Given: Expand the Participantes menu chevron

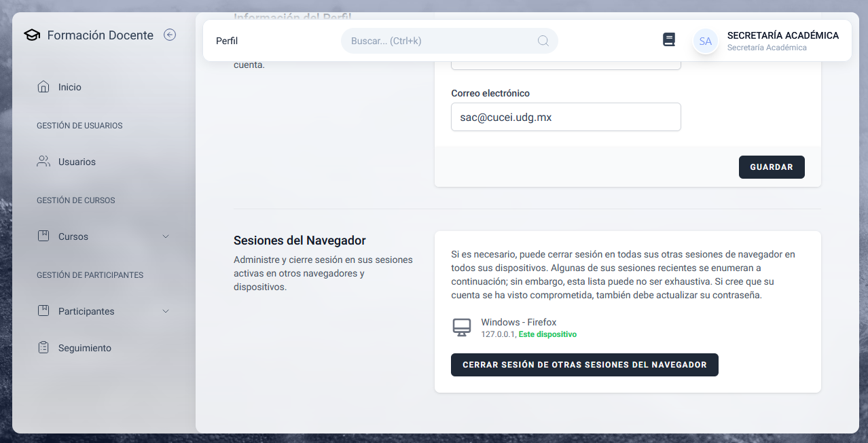Looking at the screenshot, I should [x=166, y=311].
